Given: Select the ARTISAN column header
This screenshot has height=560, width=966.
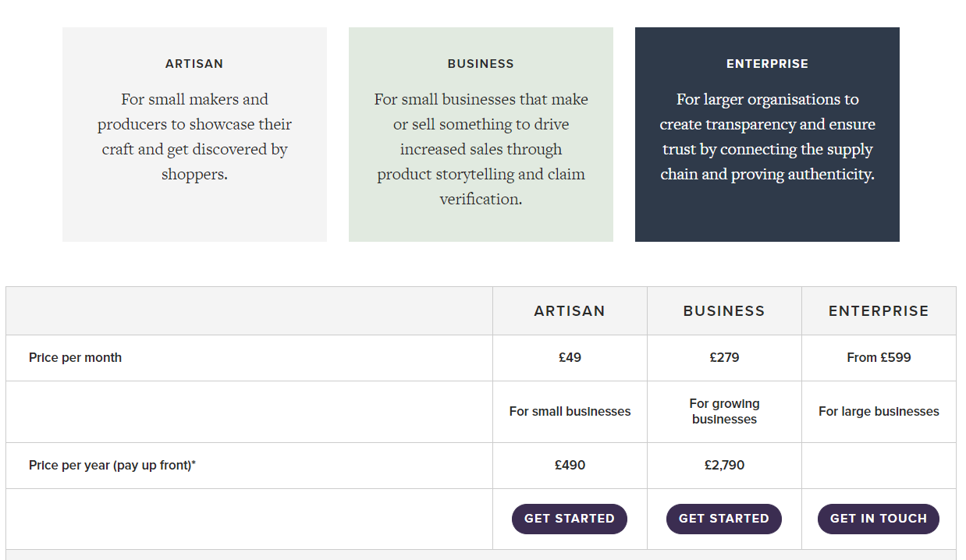Looking at the screenshot, I should coord(569,310).
